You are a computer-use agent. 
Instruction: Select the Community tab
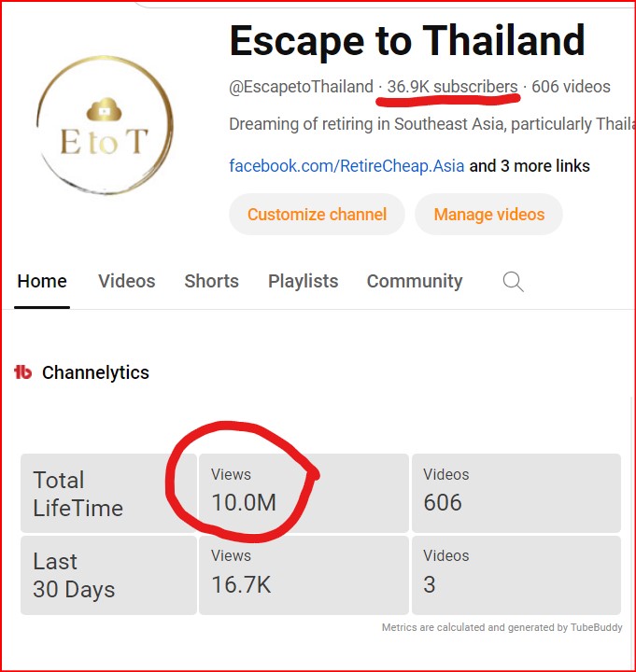(x=414, y=281)
